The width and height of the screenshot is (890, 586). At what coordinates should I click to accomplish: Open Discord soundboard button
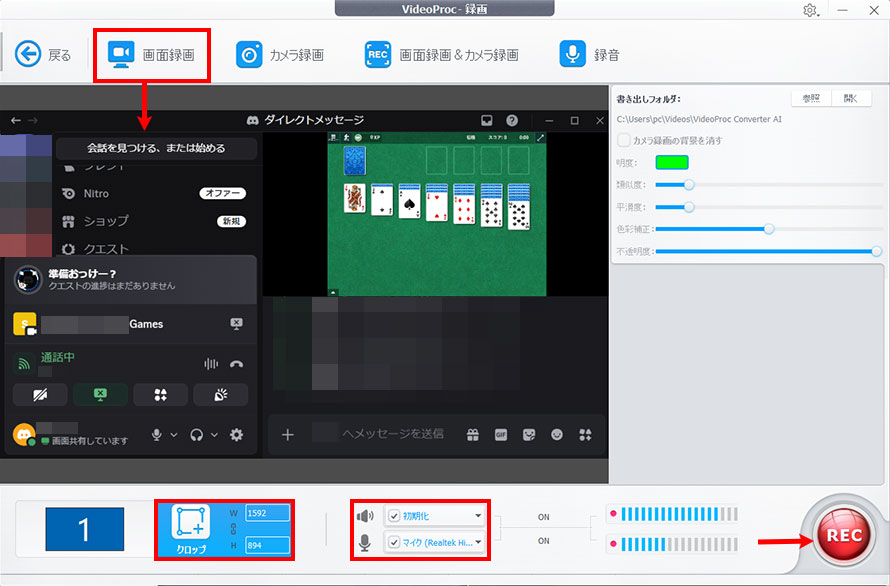[221, 395]
